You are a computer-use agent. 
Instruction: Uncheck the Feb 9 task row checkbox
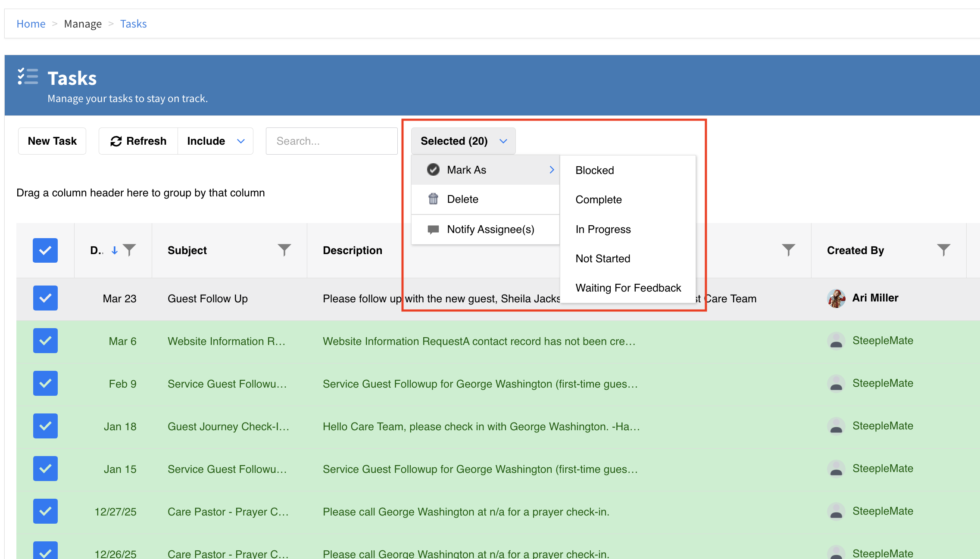(x=45, y=383)
